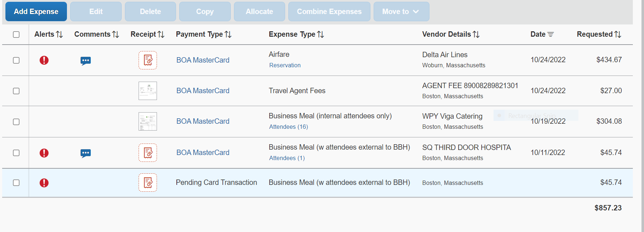The image size is (644, 232).
Task: Select the Travel Agent Fees checkbox
Action: point(16,91)
